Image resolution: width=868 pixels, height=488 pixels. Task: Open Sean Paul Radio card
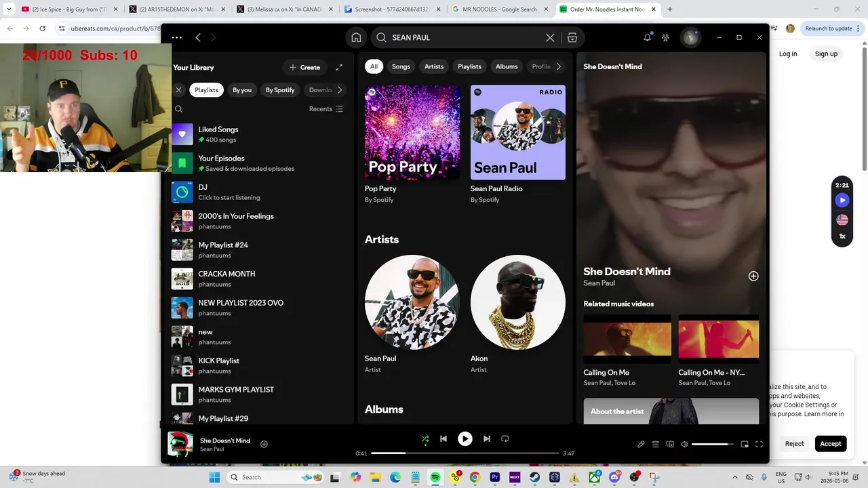pyautogui.click(x=518, y=144)
